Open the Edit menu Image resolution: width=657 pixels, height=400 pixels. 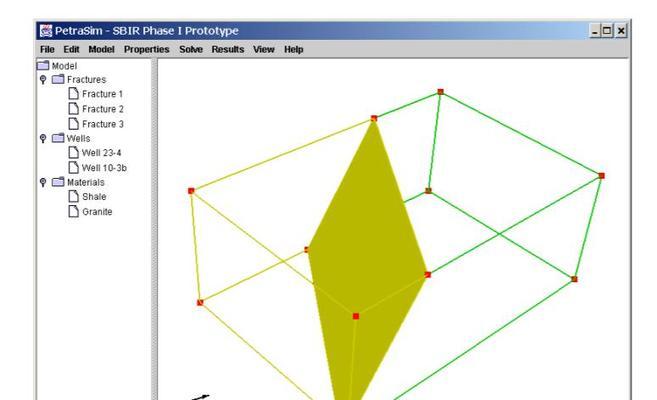(71, 49)
